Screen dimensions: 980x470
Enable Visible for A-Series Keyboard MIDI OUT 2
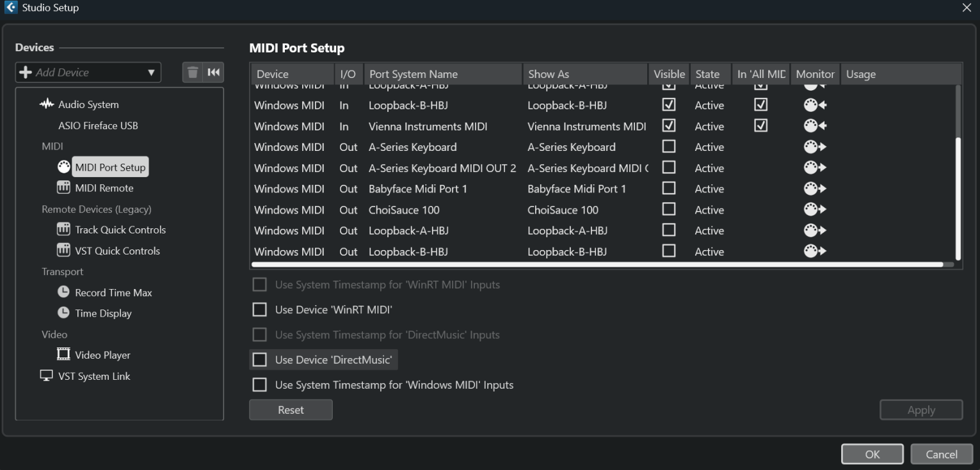click(x=669, y=168)
